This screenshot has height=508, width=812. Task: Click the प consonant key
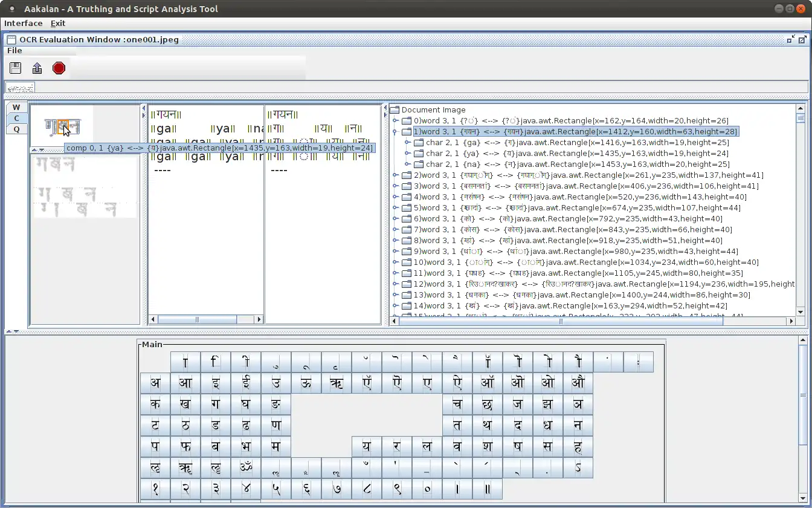tap(155, 446)
